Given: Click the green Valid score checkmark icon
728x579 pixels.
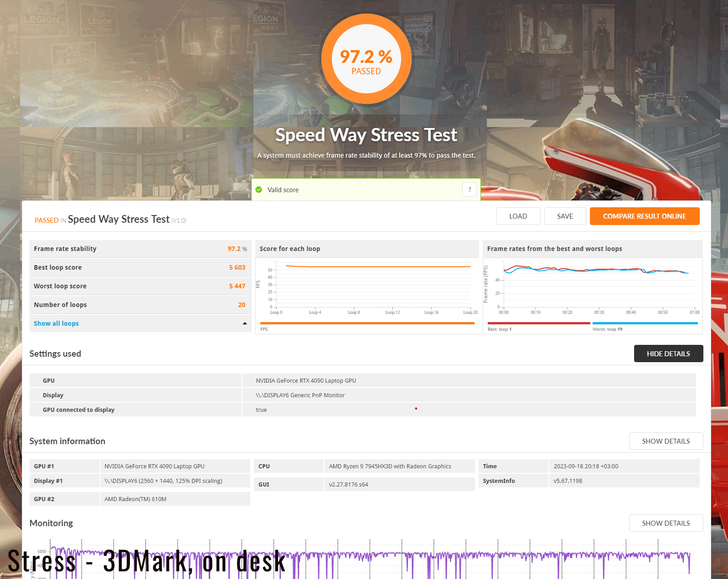Looking at the screenshot, I should pos(259,190).
